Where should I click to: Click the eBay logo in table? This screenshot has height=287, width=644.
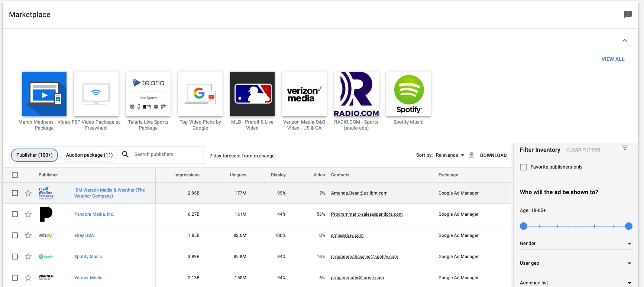[46, 235]
